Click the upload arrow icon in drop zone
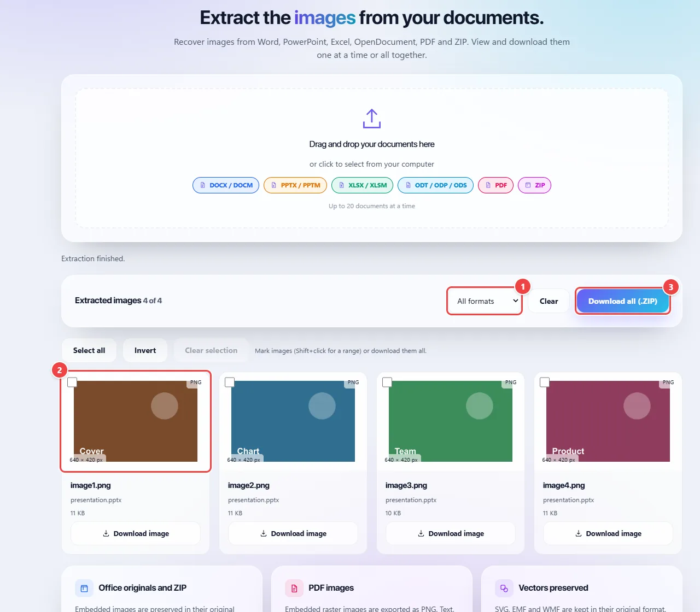The height and width of the screenshot is (612, 700). pyautogui.click(x=372, y=119)
